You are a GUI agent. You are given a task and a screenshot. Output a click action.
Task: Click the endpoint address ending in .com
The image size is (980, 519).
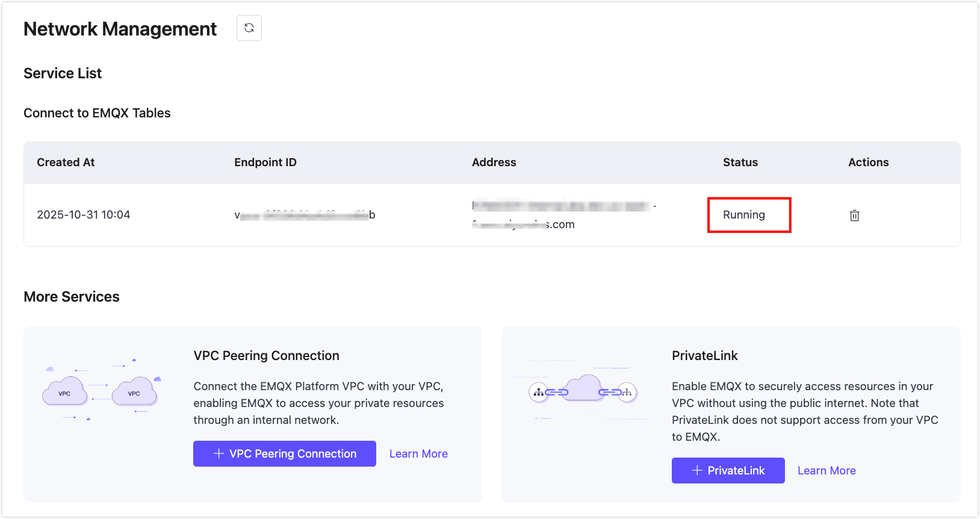(563, 215)
